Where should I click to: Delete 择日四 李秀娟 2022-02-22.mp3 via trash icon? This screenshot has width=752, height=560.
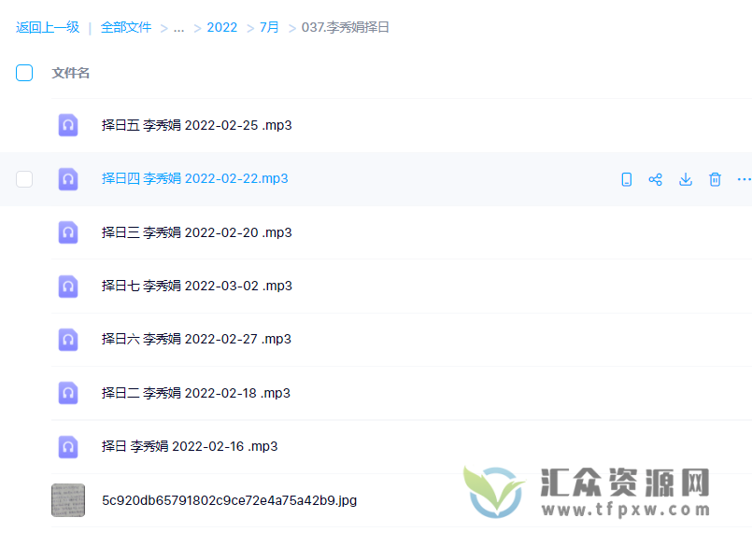tap(715, 179)
